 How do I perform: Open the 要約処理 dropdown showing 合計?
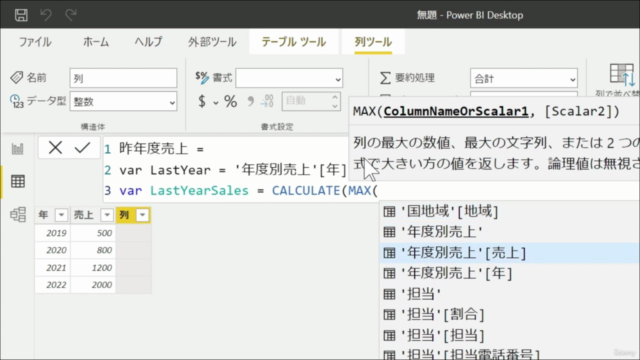point(524,78)
